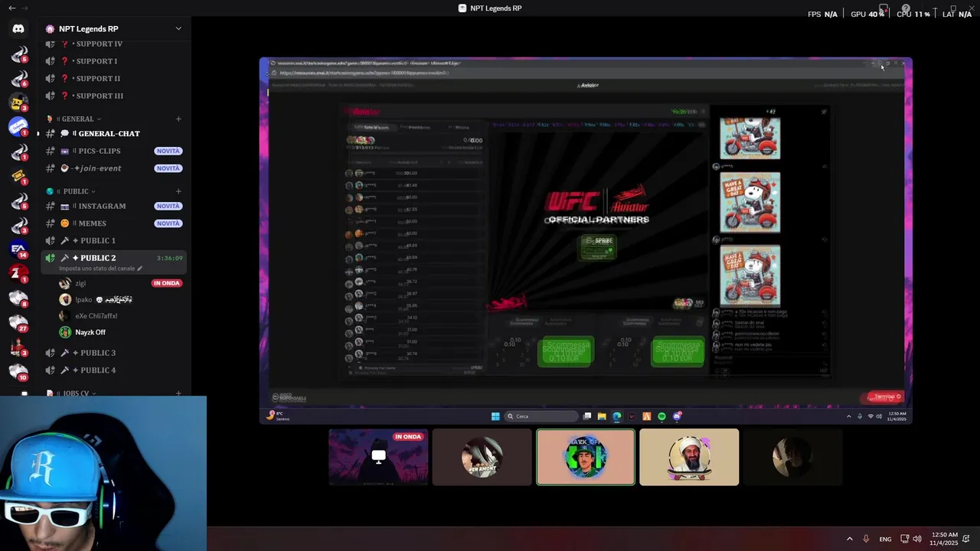
Task: Open Discord help question mark icon
Action: pyautogui.click(x=906, y=9)
